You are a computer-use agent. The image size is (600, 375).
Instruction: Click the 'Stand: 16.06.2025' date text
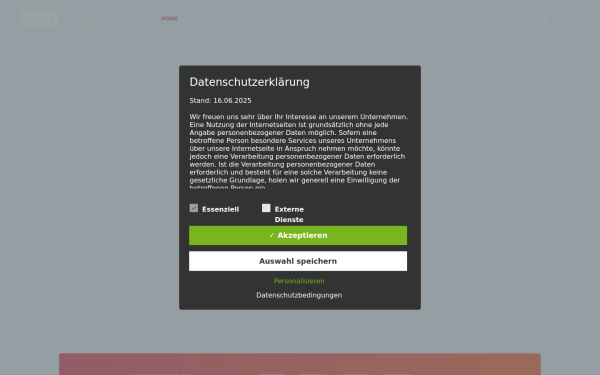click(x=220, y=101)
